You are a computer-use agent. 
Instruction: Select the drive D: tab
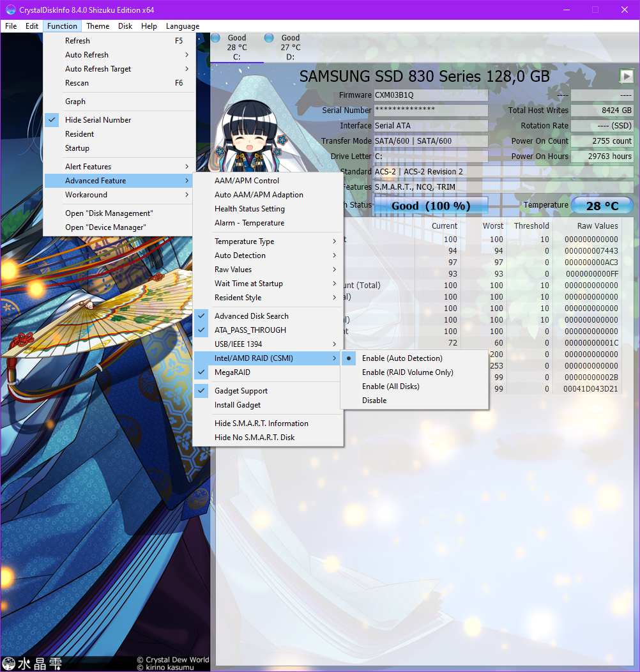pyautogui.click(x=290, y=47)
